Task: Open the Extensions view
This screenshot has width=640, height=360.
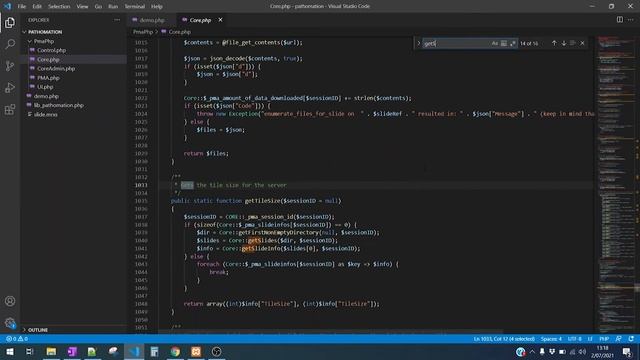Action: pos(10,109)
